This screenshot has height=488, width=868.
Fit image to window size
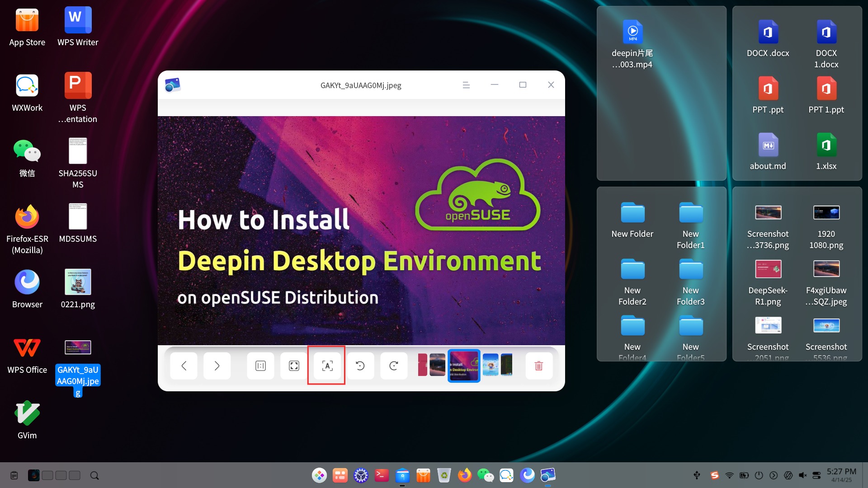(294, 366)
